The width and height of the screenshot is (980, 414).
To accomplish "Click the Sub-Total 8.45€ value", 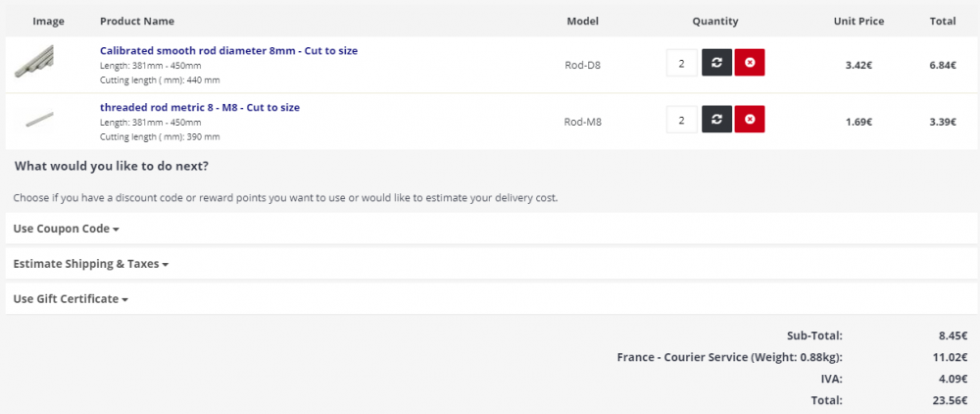I will pyautogui.click(x=953, y=335).
